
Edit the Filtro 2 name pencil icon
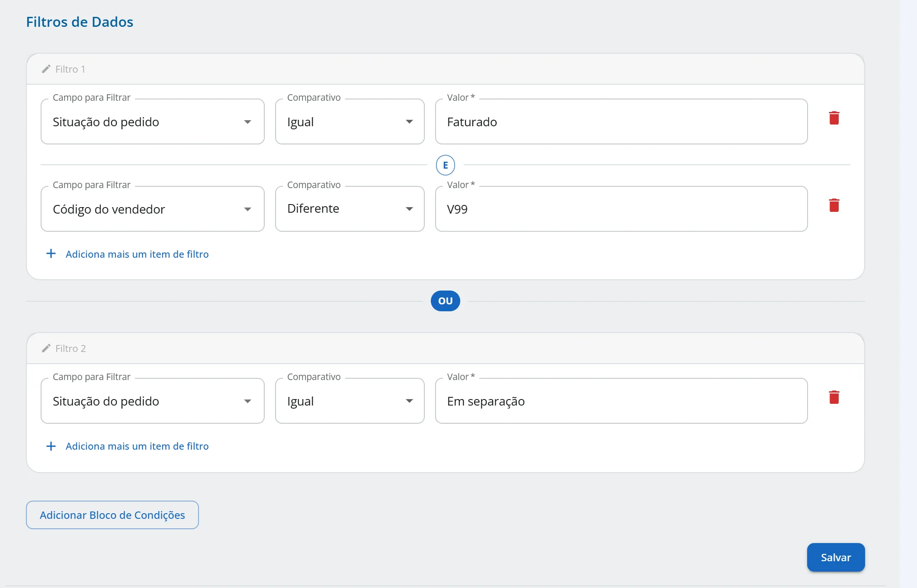[x=46, y=348]
